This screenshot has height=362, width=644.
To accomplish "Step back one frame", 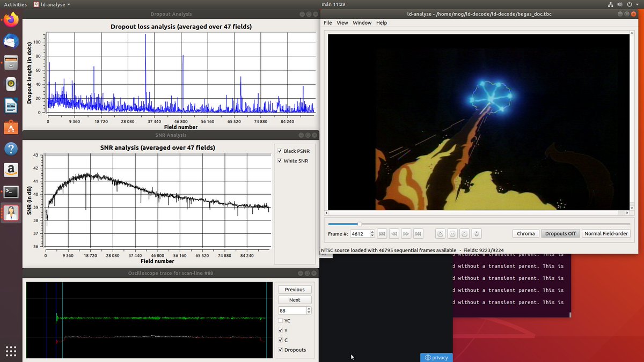I will click(x=394, y=233).
